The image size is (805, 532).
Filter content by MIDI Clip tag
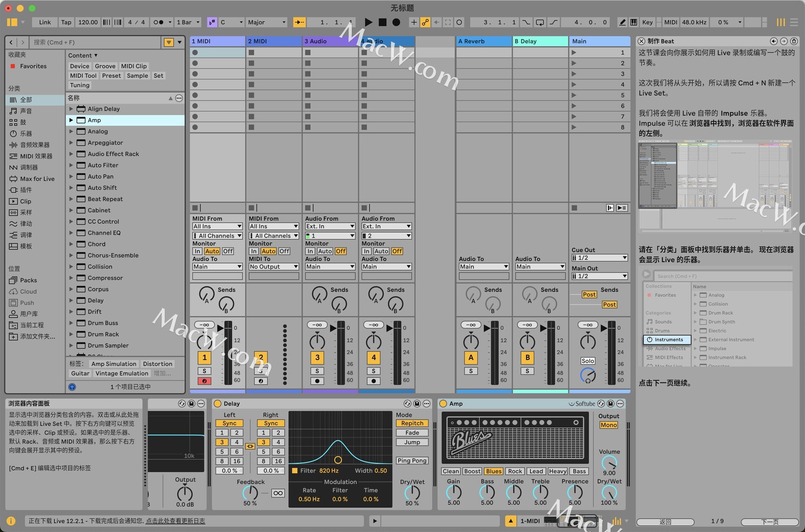click(x=134, y=66)
